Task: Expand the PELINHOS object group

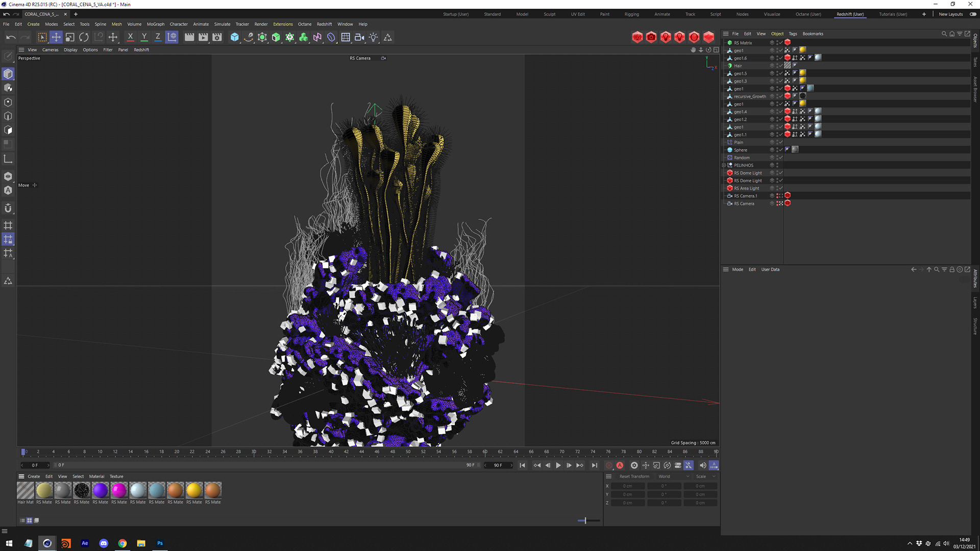Action: pos(724,165)
